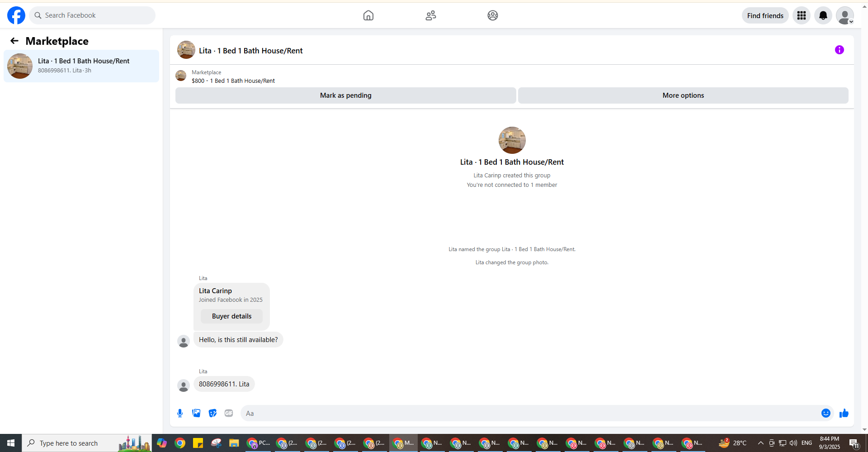Click "Lita Carinp created this group" text
The image size is (868, 452).
512,176
